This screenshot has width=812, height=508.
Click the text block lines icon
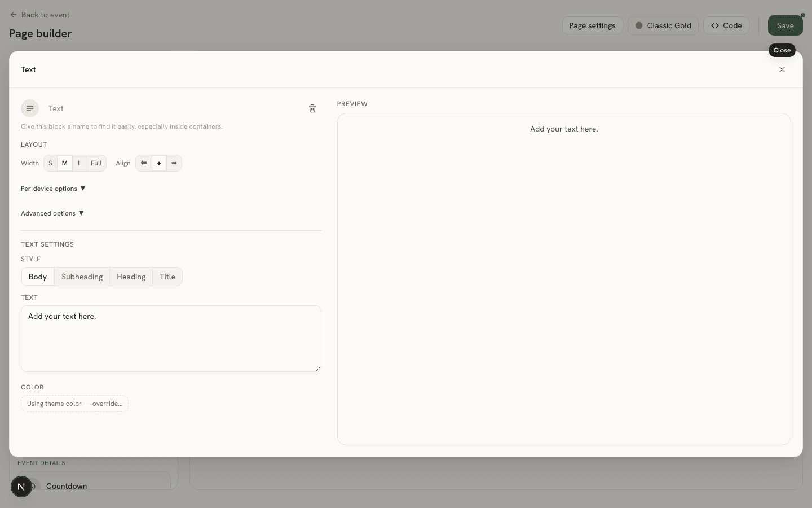coord(30,108)
